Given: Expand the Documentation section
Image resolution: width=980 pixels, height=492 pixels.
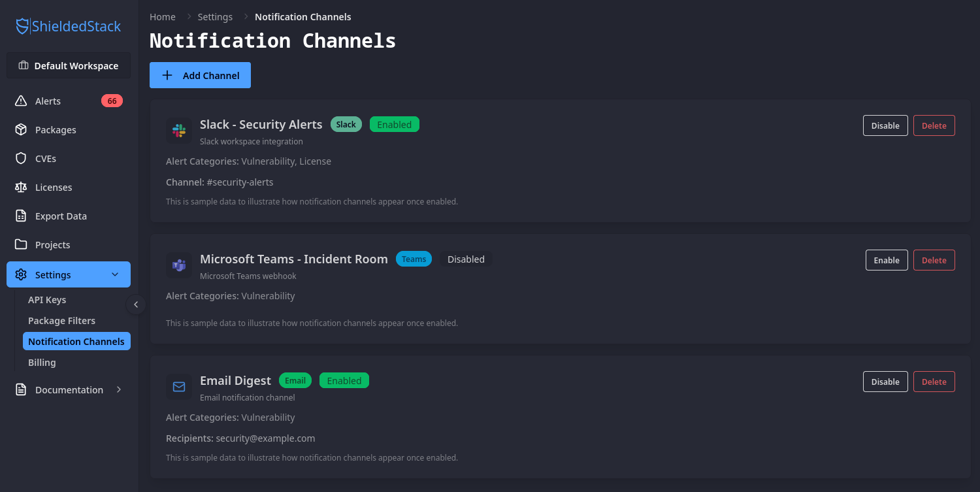Looking at the screenshot, I should coord(118,389).
